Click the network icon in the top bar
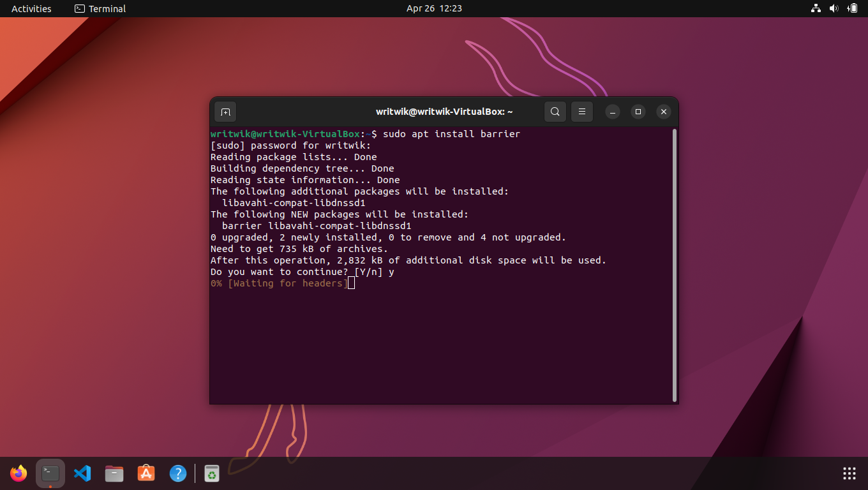This screenshot has height=490, width=868. [816, 8]
